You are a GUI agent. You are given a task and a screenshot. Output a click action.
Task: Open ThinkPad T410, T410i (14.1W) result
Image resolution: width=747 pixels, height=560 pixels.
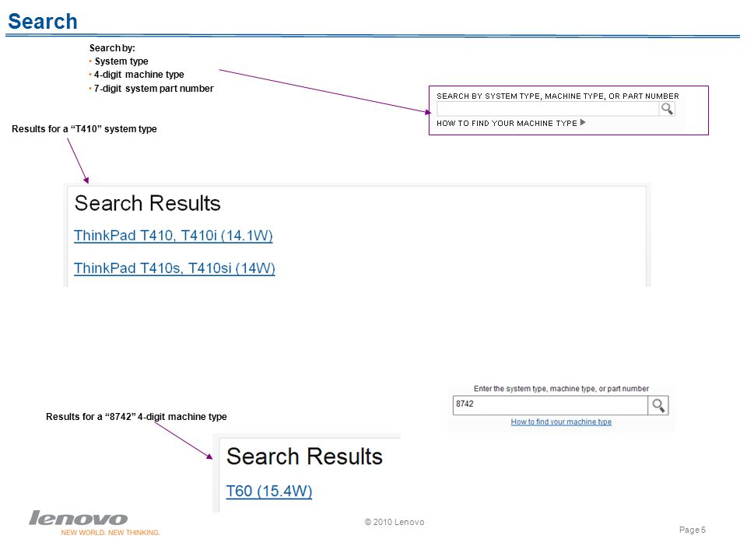click(174, 236)
